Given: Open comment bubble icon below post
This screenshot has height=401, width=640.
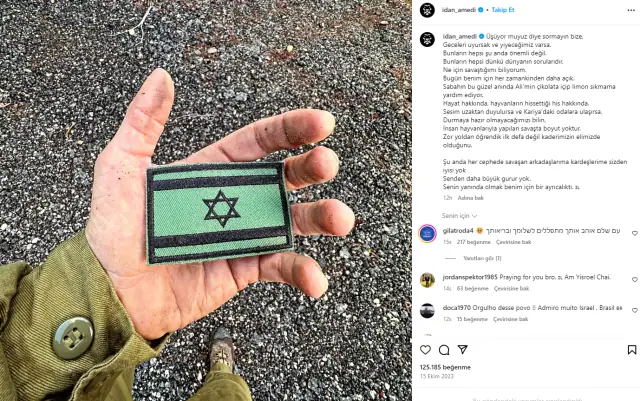Looking at the screenshot, I should [x=444, y=350].
